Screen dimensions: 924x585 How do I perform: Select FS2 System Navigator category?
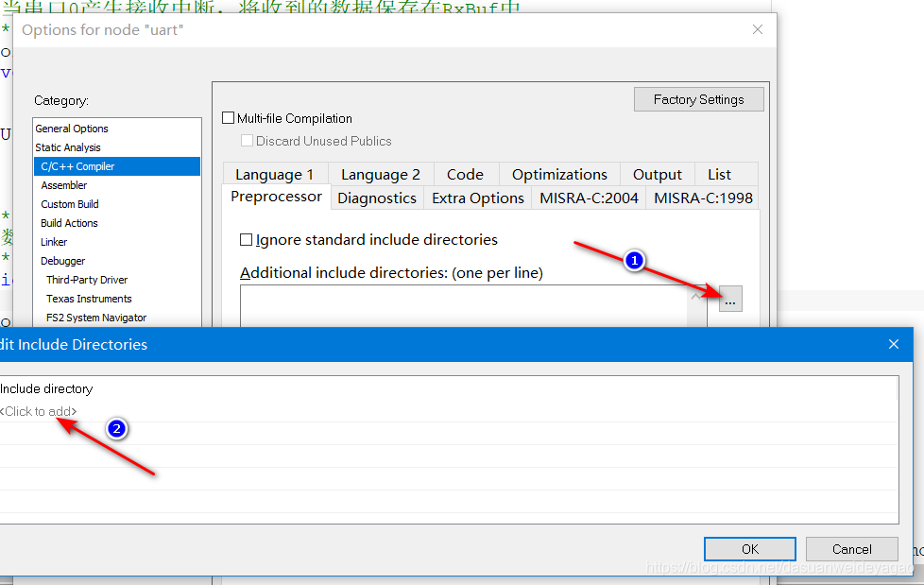click(116, 318)
